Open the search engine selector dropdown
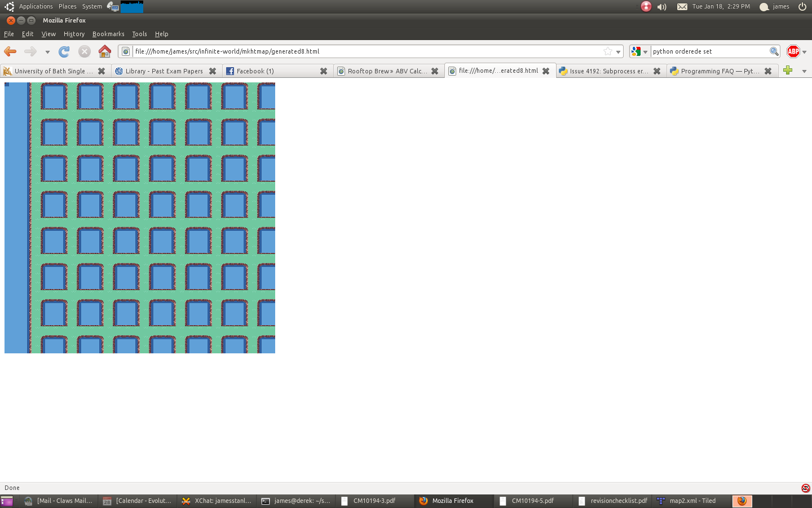The image size is (812, 508). click(639, 51)
